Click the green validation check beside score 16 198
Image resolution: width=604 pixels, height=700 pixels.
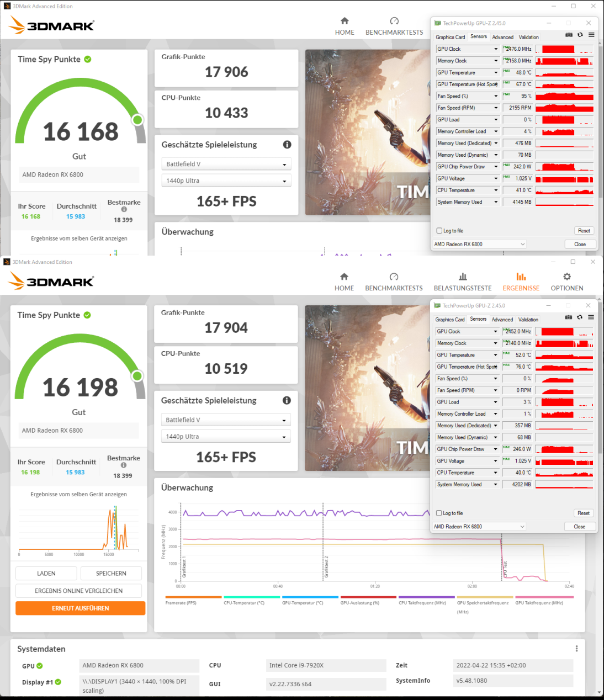[x=87, y=315]
